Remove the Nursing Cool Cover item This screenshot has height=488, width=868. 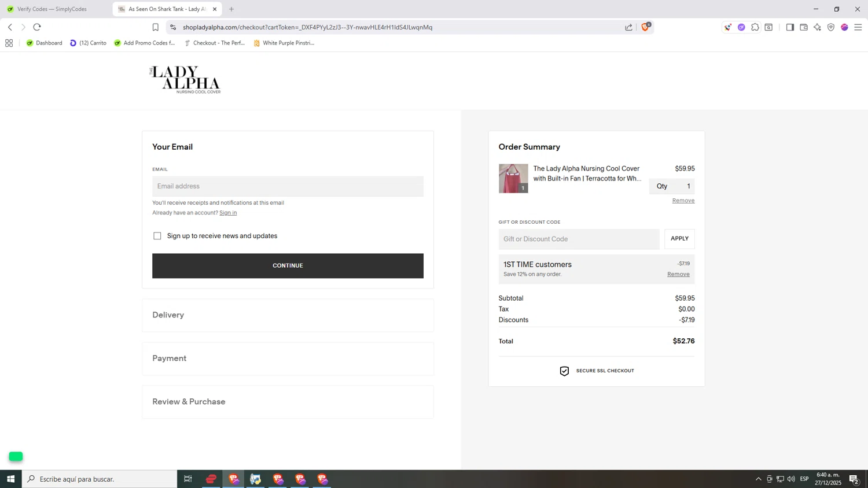683,201
